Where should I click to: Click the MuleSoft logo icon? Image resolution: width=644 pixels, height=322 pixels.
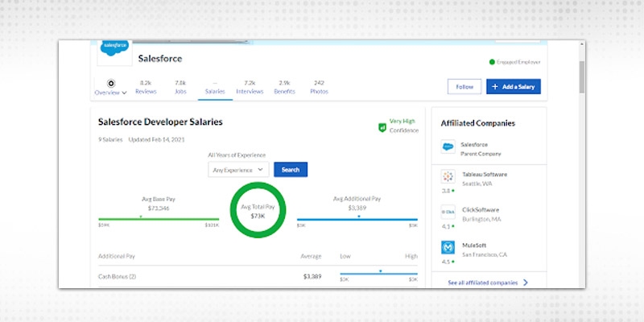pos(448,247)
